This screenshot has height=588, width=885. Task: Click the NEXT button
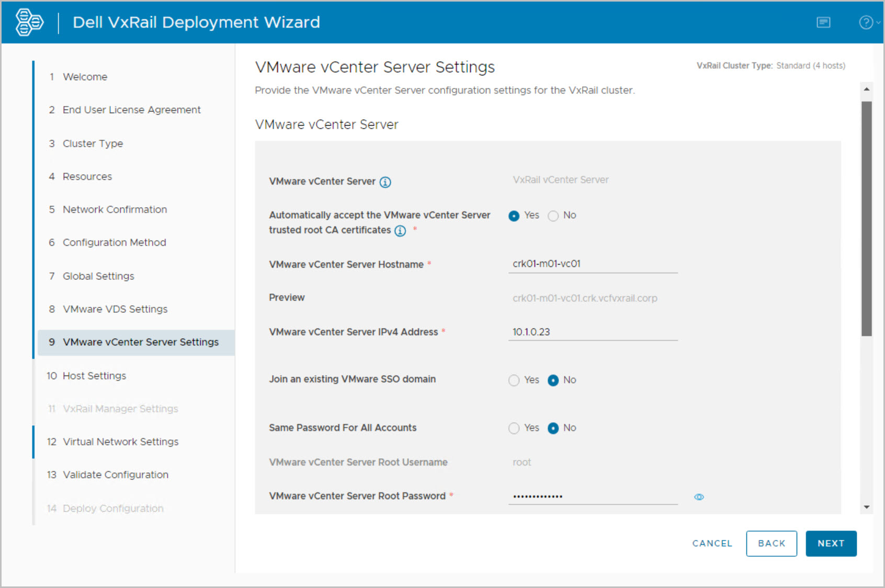tap(831, 544)
